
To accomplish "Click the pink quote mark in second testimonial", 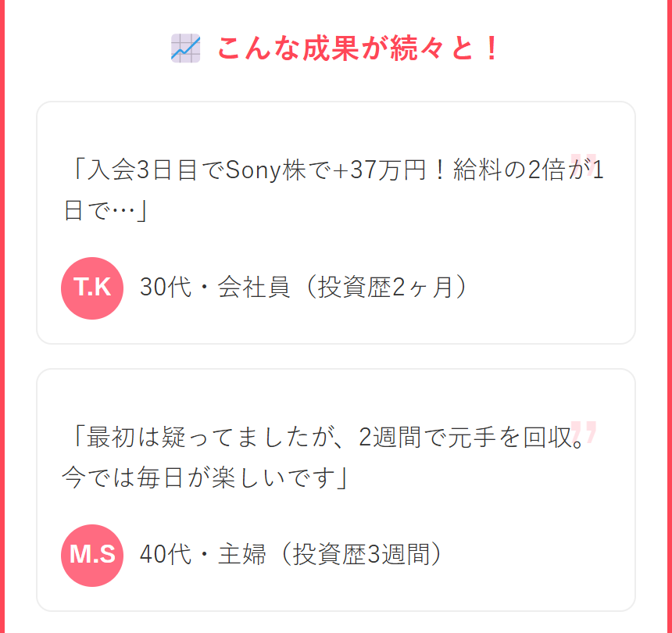I will [583, 432].
